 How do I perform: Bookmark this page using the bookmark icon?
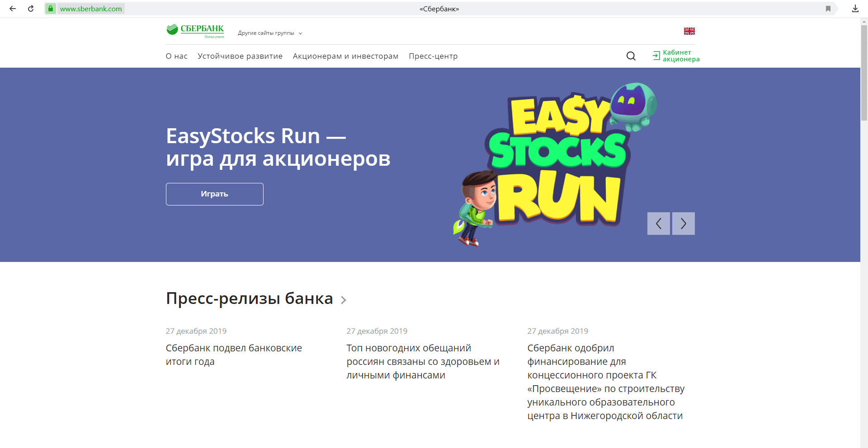pos(828,9)
